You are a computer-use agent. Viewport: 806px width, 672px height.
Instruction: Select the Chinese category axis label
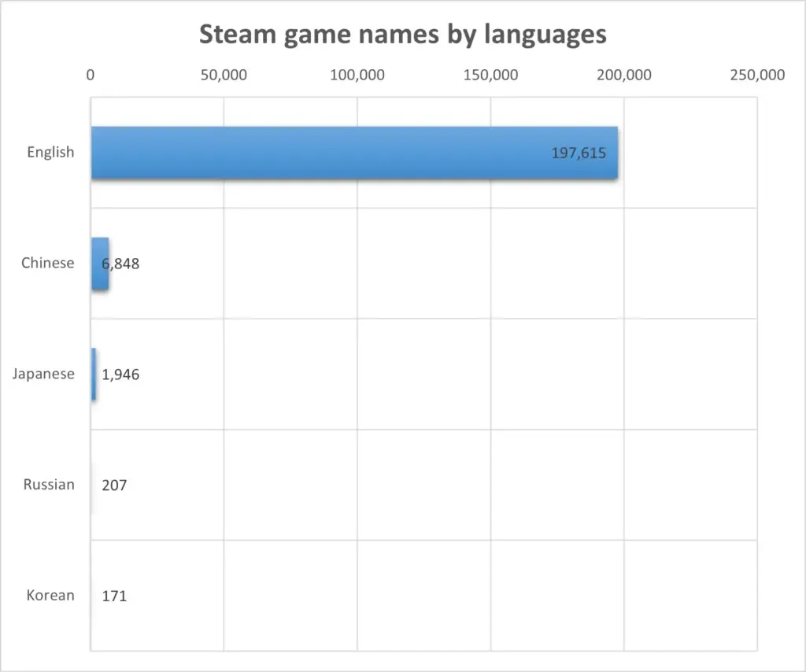(x=47, y=264)
